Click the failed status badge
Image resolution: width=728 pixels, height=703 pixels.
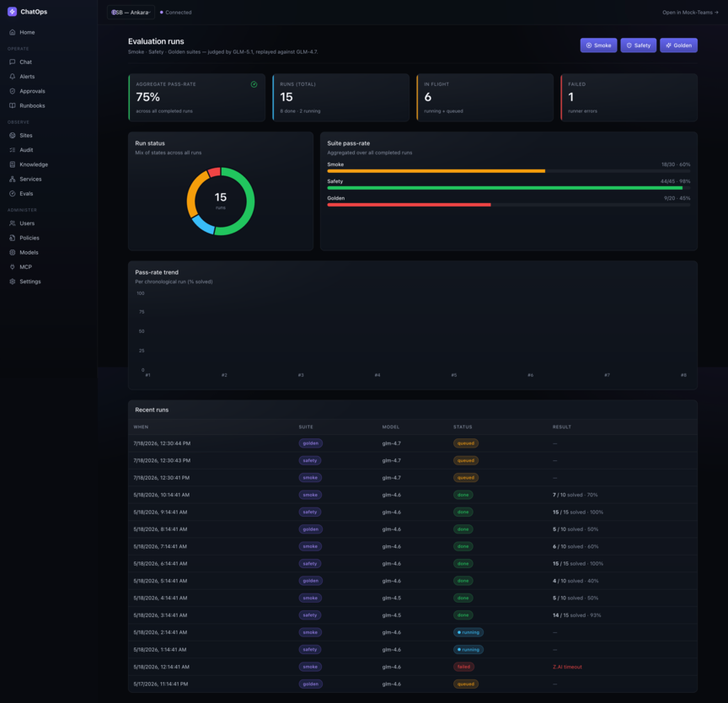463,666
